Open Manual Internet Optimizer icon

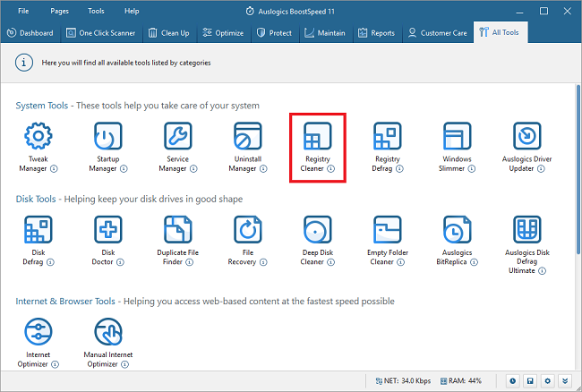[x=108, y=331]
